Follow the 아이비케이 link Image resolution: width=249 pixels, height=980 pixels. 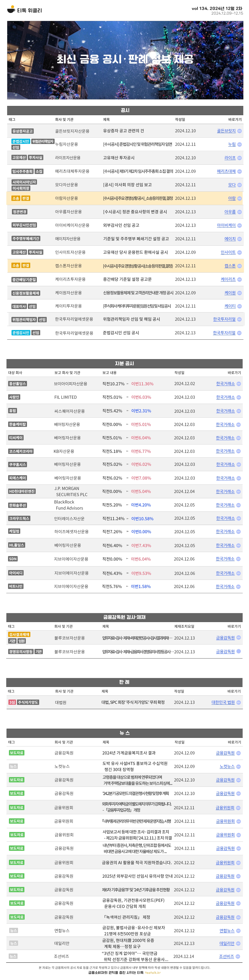(226, 226)
